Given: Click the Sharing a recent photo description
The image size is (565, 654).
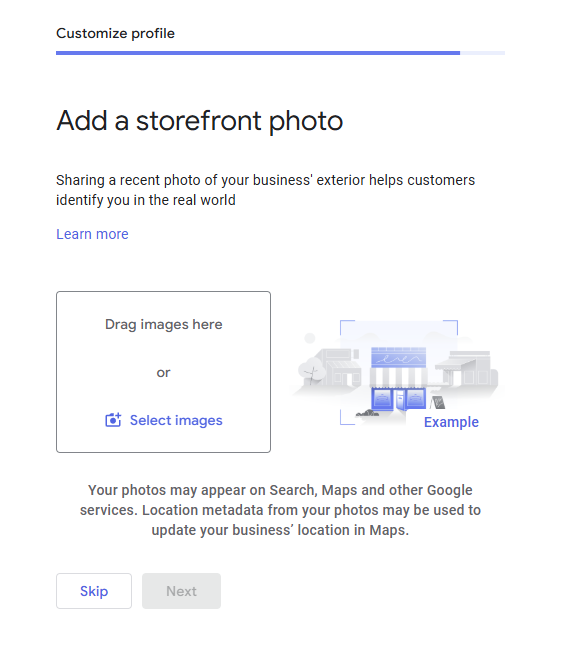Looking at the screenshot, I should 266,190.
